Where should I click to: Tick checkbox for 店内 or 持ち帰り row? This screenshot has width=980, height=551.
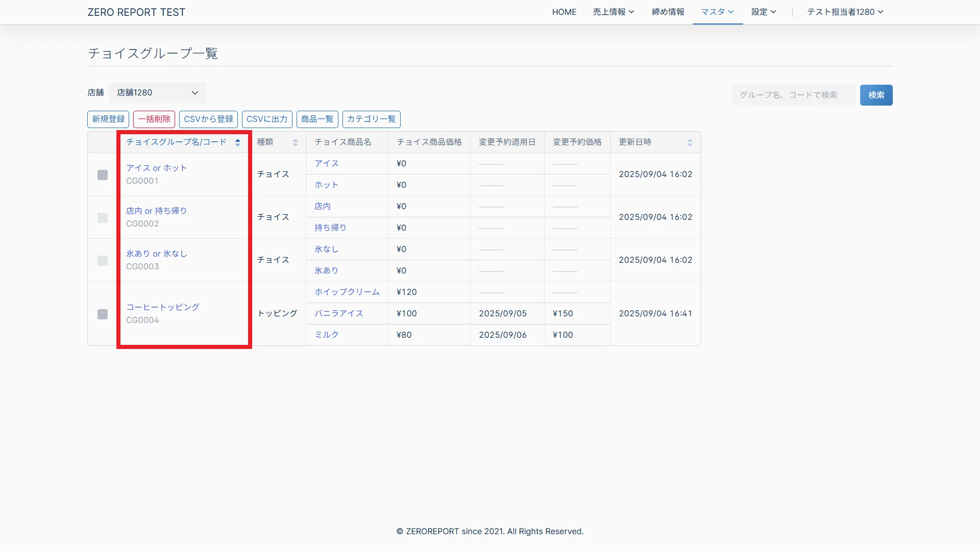(x=103, y=218)
